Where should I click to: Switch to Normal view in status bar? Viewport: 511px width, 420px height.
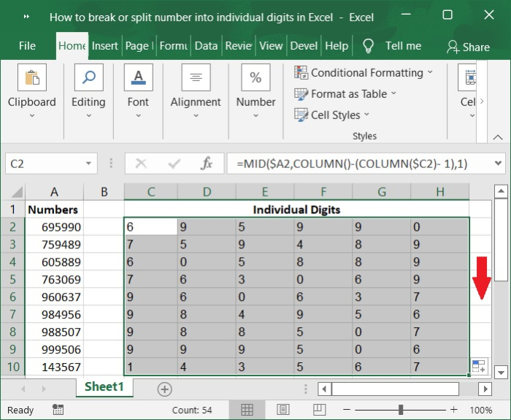[247, 410]
